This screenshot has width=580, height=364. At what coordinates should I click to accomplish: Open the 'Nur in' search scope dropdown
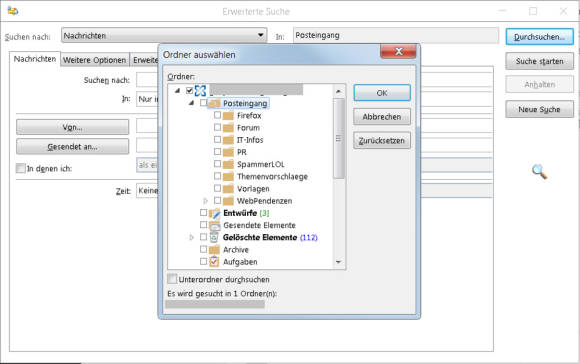[147, 99]
